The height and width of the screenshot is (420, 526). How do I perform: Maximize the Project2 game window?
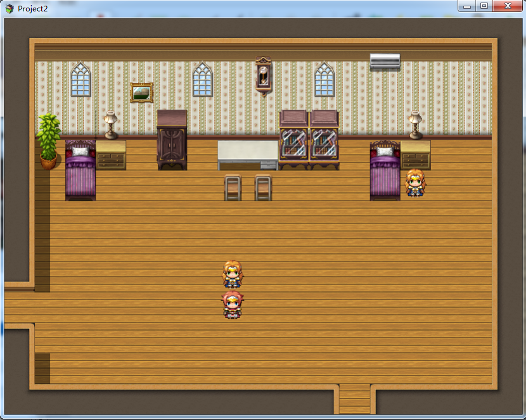coord(484,6)
